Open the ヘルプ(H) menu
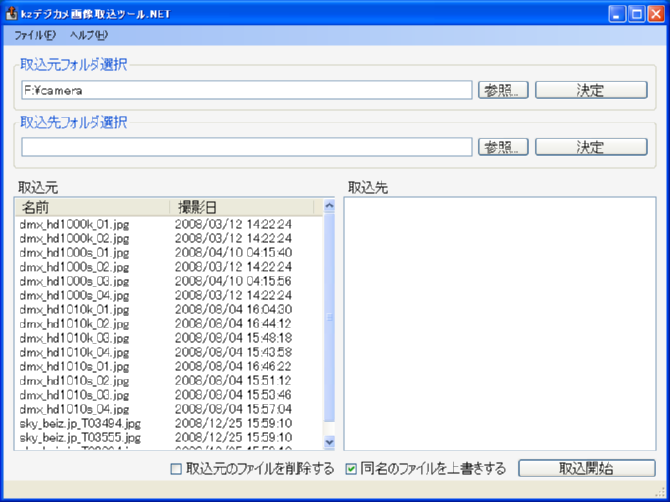The image size is (670, 502). tap(89, 35)
